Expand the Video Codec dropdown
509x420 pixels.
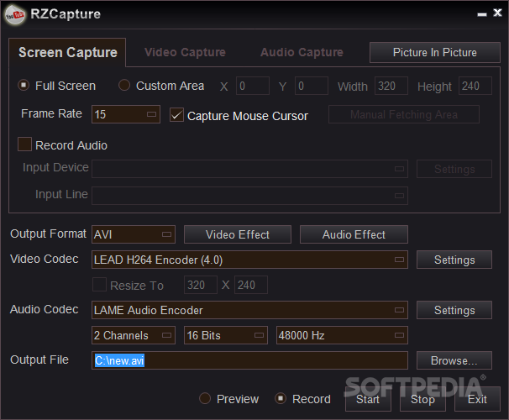249,260
